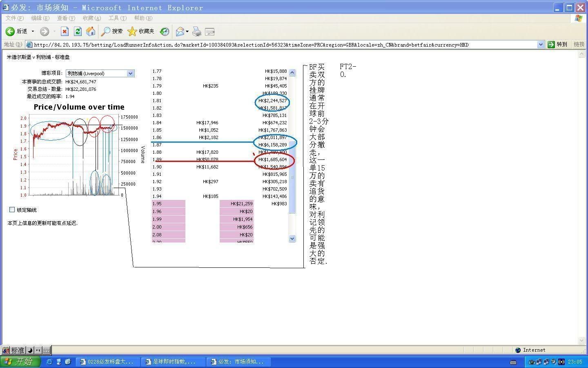Image resolution: width=588 pixels, height=368 pixels.
Task: Switch to 足球即时指数 taskbar window
Action: click(x=172, y=361)
